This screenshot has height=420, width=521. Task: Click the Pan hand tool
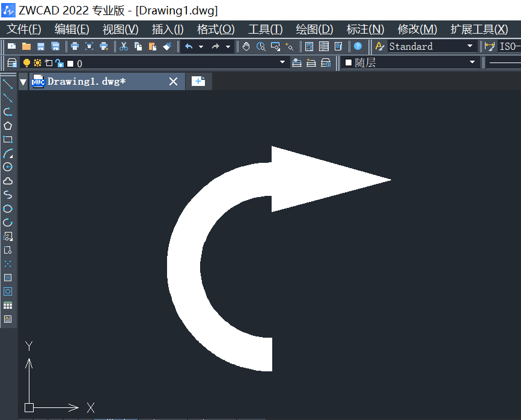pos(246,46)
